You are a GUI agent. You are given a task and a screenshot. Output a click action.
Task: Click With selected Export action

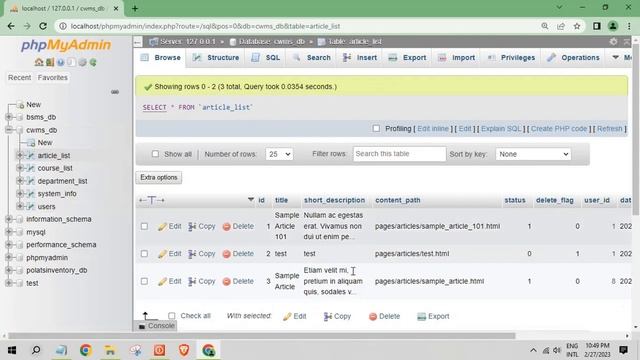pos(433,316)
